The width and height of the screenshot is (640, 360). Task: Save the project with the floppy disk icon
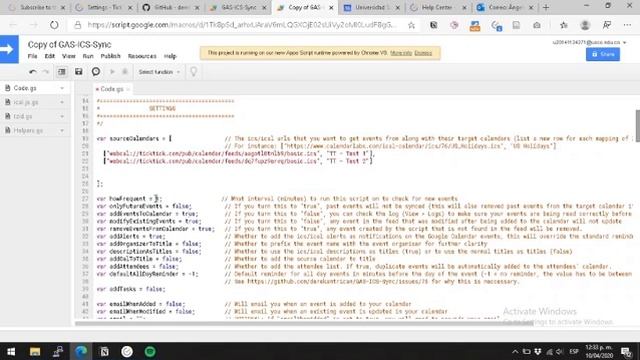coord(78,72)
